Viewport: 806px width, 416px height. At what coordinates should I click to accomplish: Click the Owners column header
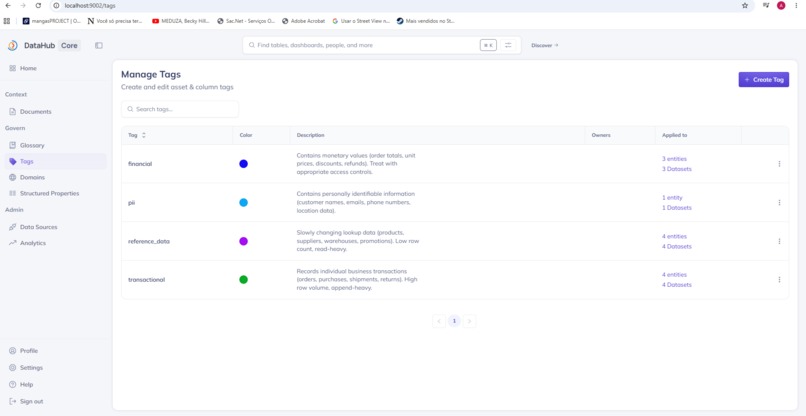point(601,135)
